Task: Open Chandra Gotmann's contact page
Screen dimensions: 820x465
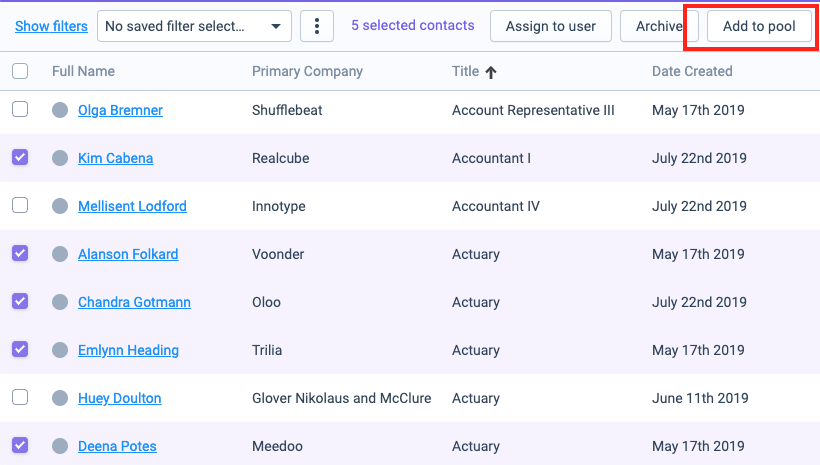Action: tap(134, 302)
